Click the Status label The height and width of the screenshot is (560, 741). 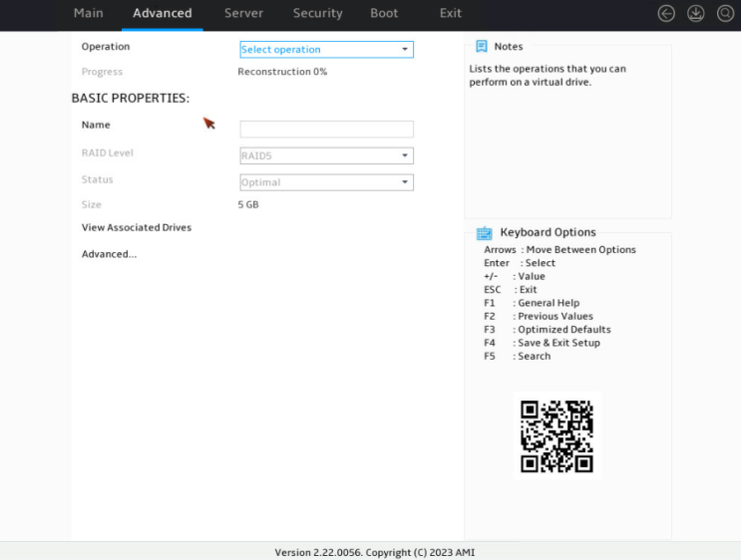[x=97, y=179]
